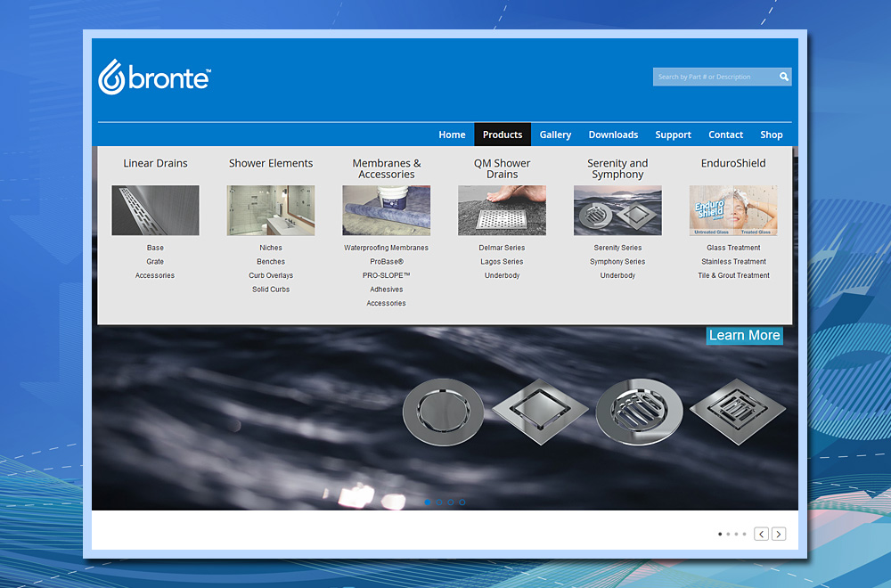Click the Serenity and Symphony thumbnail
This screenshot has height=588, width=891.
point(617,210)
